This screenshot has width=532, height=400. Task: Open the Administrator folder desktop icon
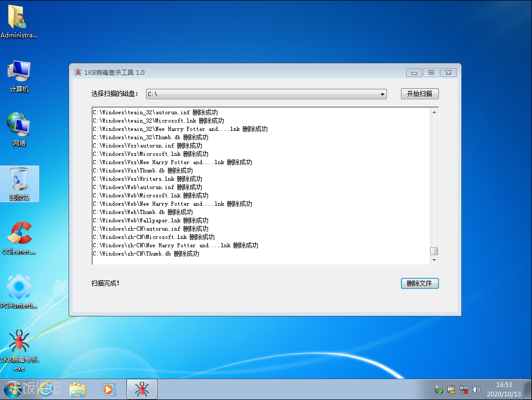(x=19, y=21)
